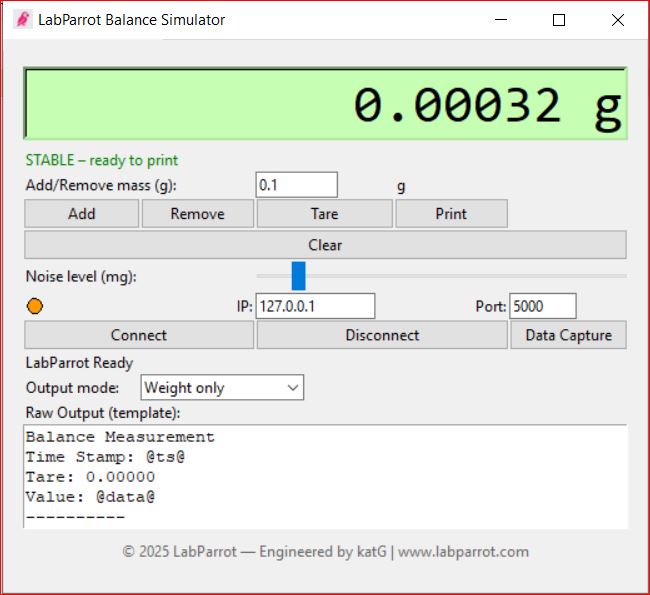The width and height of the screenshot is (650, 595).
Task: Click the Port field showing 5000
Action: click(x=543, y=306)
